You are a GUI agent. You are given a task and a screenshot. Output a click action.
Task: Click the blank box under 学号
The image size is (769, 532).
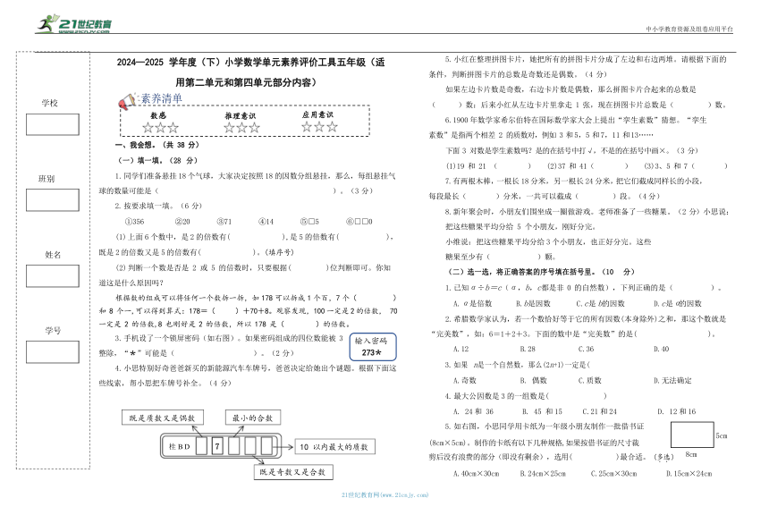[x=53, y=352]
